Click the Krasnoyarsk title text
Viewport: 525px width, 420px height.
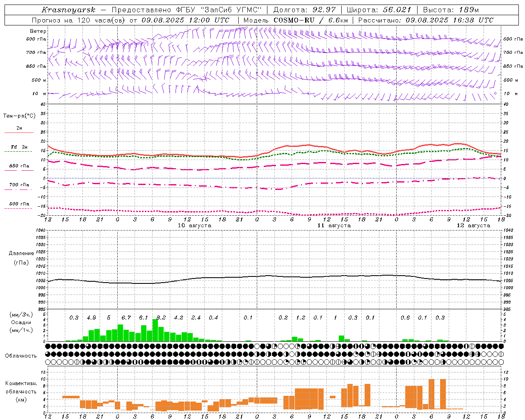(x=68, y=10)
